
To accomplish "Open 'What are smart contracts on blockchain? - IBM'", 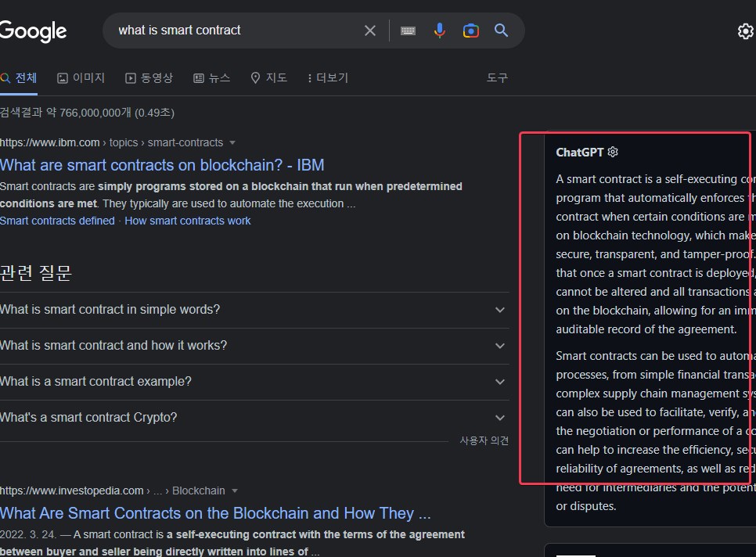I will tap(162, 165).
